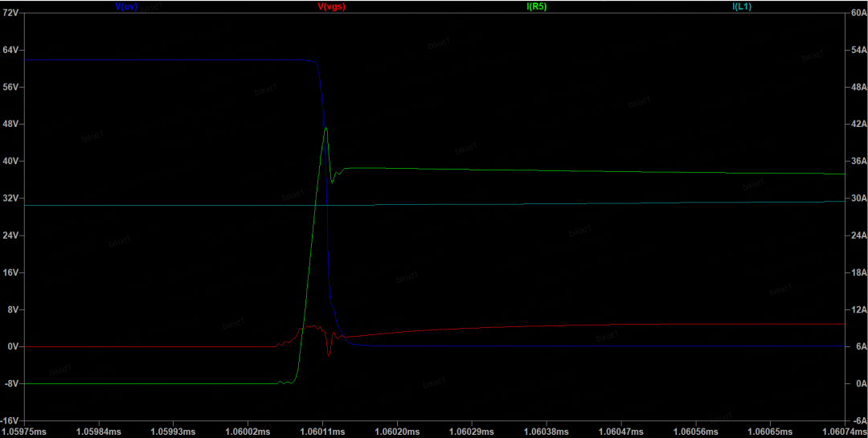Click the 1.05984ms time axis label
The image size is (868, 438).
(99, 431)
